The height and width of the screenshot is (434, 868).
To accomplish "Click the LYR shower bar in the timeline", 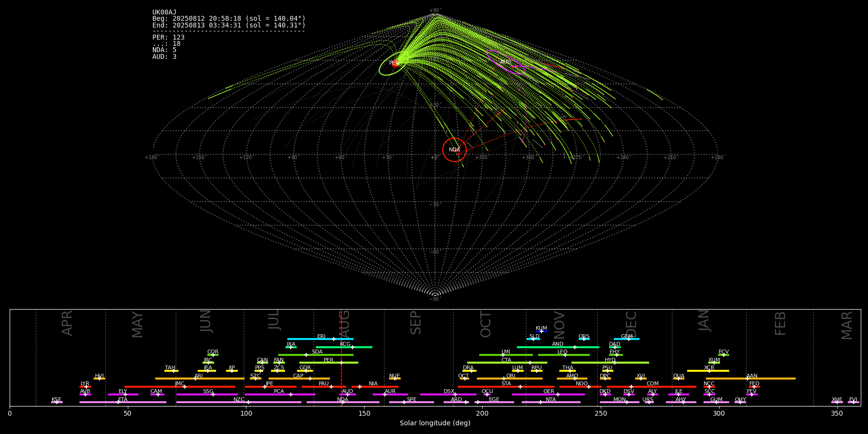I will coord(85,386).
